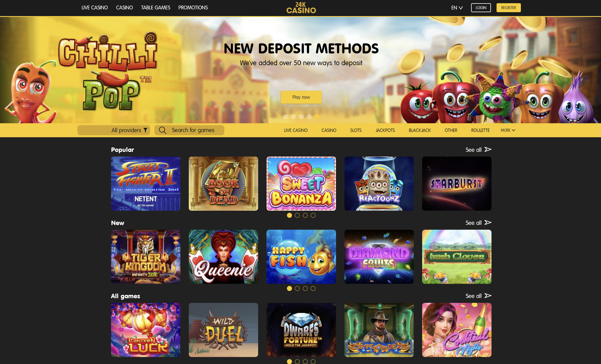Click the 24K Casino logo
The image size is (601, 364).
301,8
